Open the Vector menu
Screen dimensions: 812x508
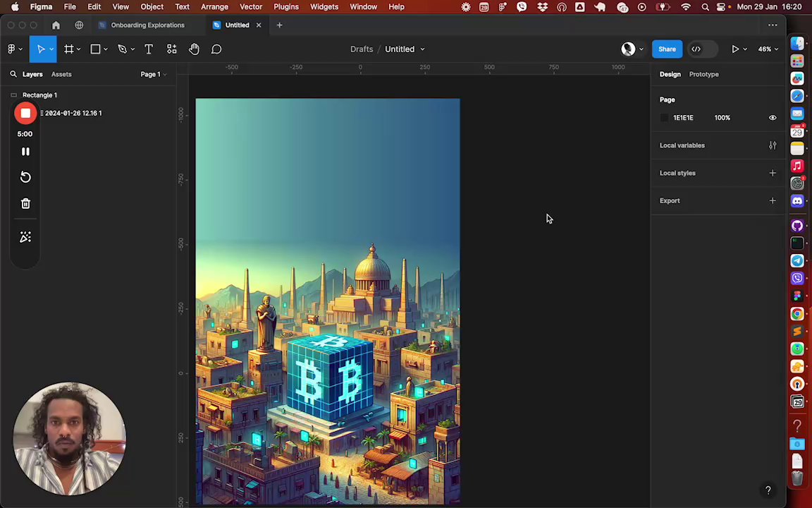251,7
